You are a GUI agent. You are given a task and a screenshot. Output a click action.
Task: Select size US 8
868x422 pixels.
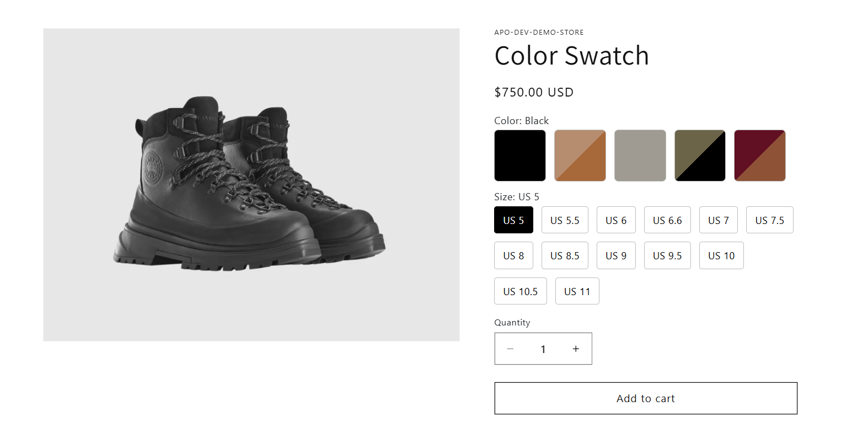tap(513, 255)
